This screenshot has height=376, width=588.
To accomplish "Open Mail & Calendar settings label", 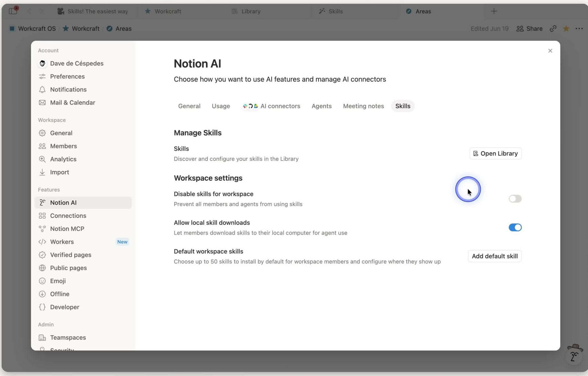I will point(72,103).
